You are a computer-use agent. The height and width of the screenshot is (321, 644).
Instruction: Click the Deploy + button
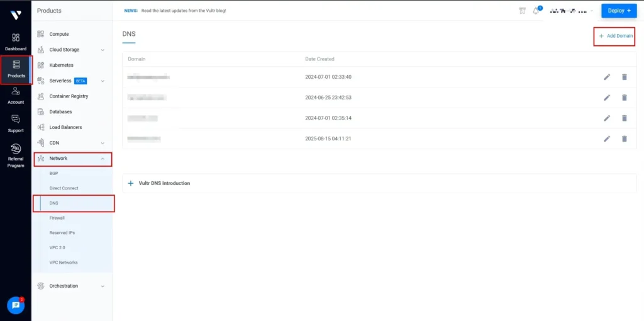(x=619, y=11)
